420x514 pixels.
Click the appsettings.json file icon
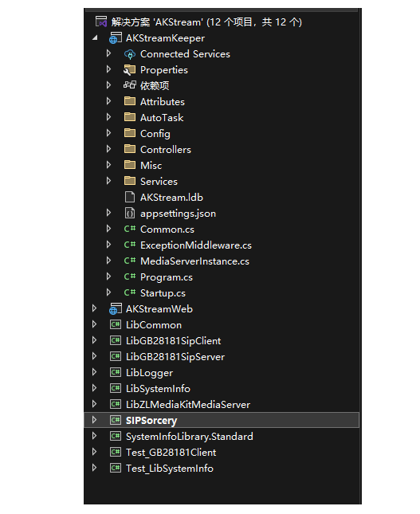tap(130, 214)
